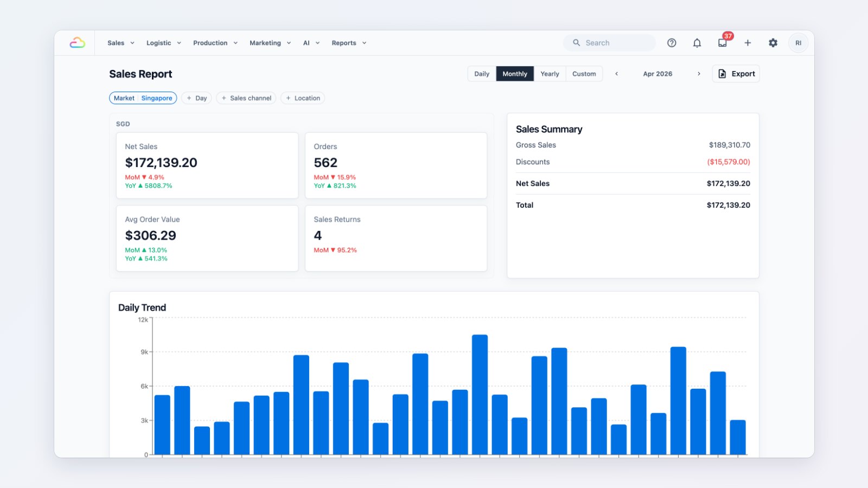Click the Total row in Sales Summary
Viewport: 868px width, 488px height.
pyautogui.click(x=633, y=205)
